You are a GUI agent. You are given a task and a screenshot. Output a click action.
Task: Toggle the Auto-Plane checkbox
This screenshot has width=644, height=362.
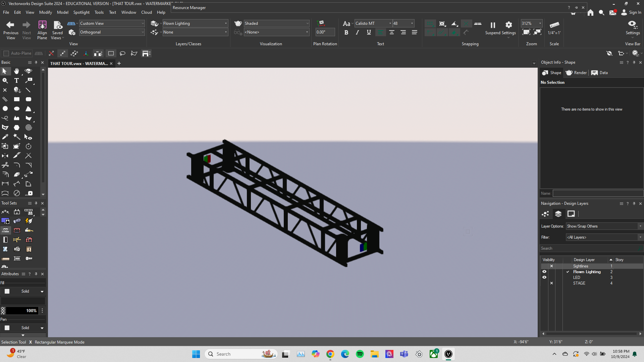coord(6,53)
